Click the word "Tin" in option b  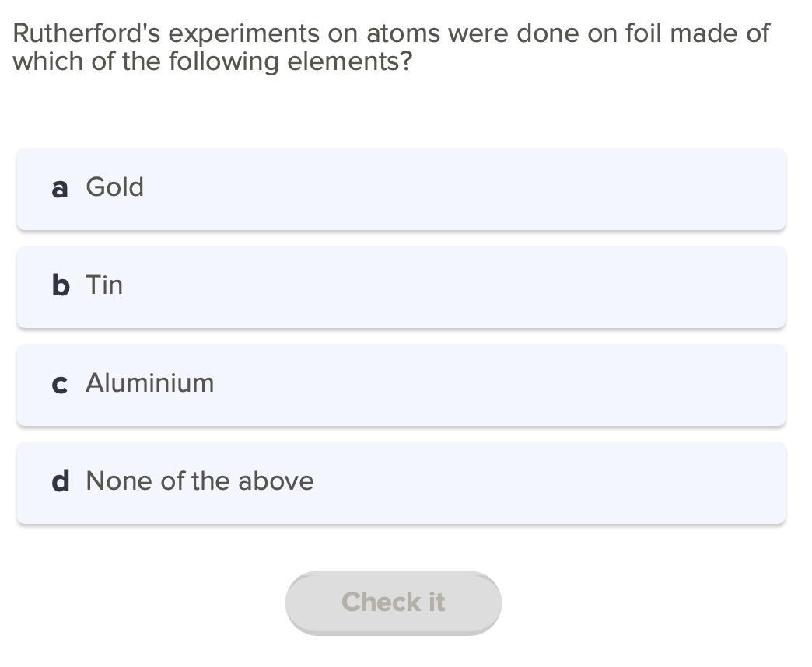pyautogui.click(x=104, y=285)
